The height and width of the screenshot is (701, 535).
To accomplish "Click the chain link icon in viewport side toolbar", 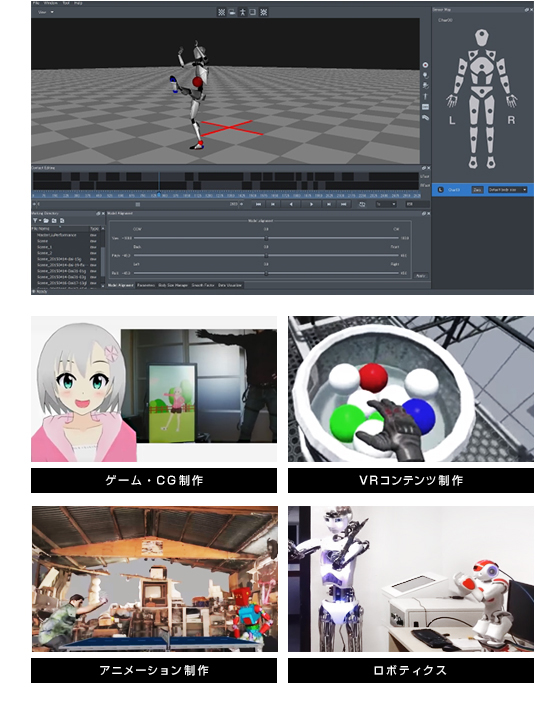I will point(425,118).
